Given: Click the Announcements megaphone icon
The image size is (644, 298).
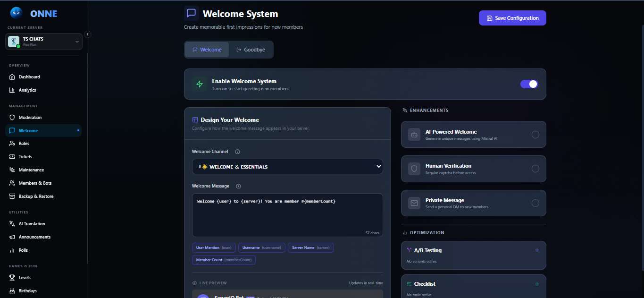Looking at the screenshot, I should point(12,237).
